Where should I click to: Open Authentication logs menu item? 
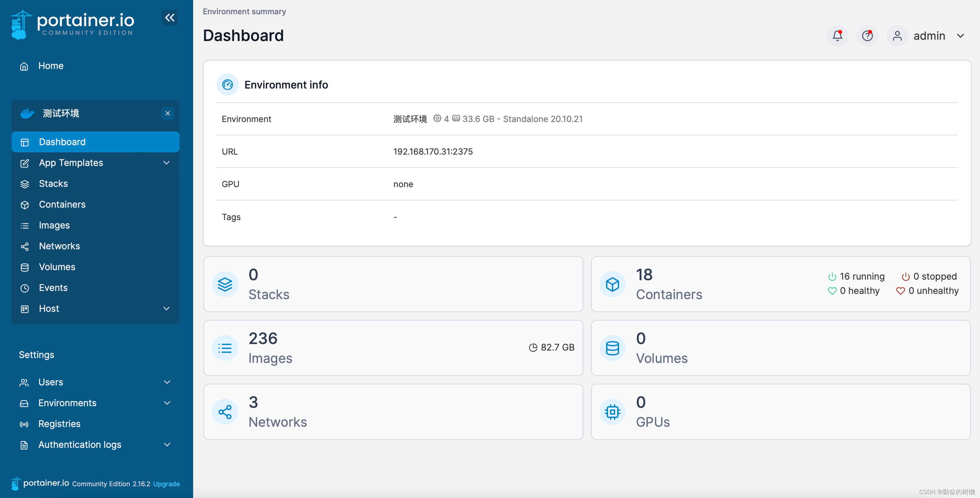click(80, 444)
